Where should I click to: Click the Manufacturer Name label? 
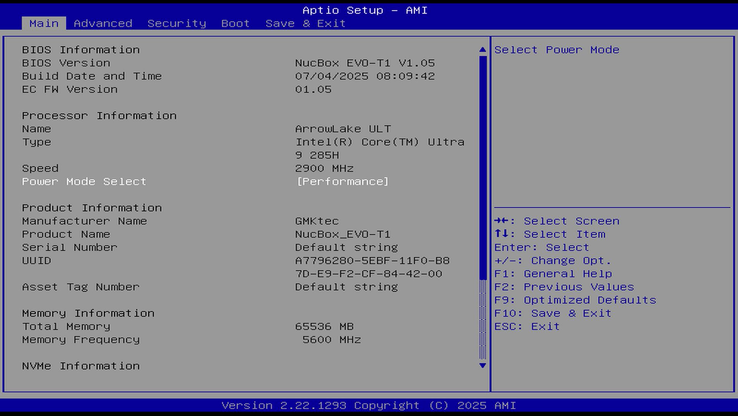click(x=84, y=221)
